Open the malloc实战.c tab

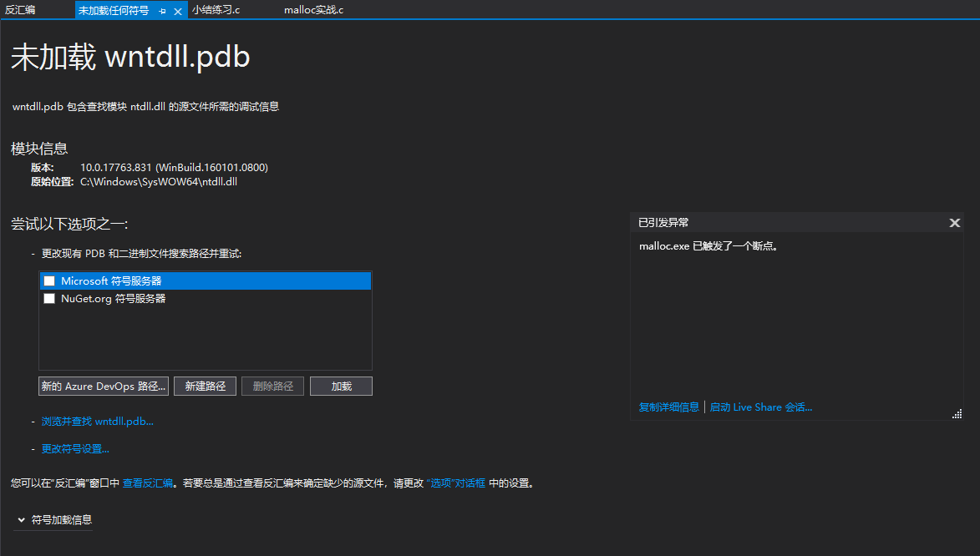pyautogui.click(x=314, y=10)
